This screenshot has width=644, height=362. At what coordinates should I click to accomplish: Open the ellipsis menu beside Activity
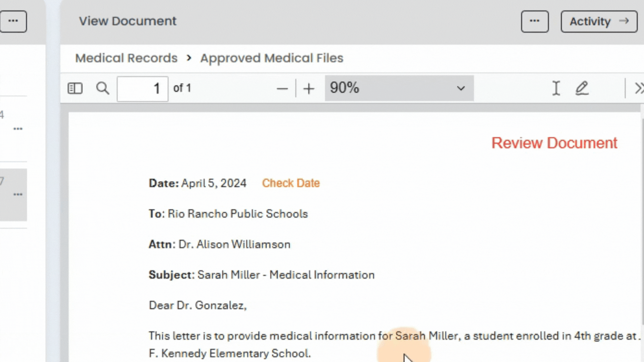click(535, 21)
